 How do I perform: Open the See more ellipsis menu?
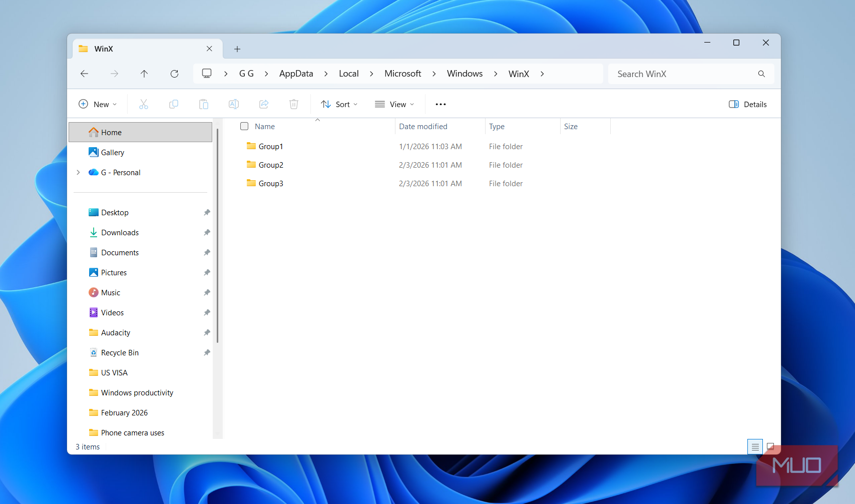coord(441,104)
